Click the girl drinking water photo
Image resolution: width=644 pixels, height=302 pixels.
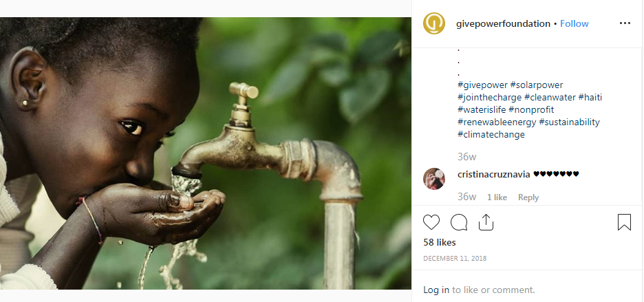[x=206, y=153]
